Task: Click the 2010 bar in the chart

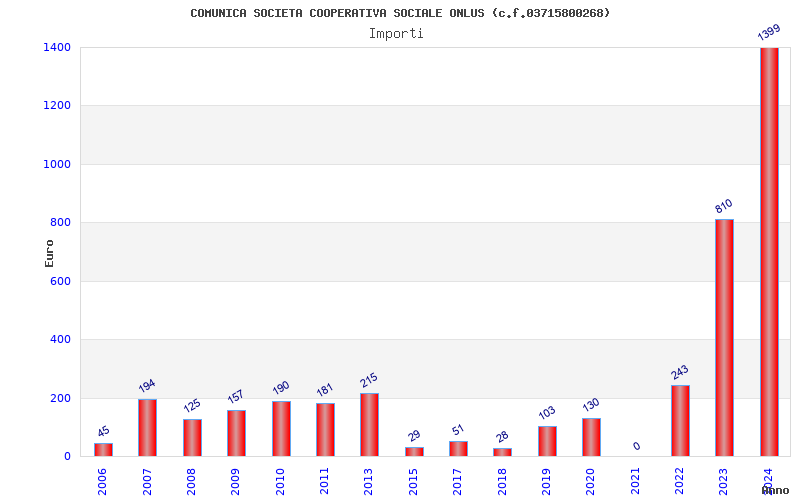Action: click(281, 429)
